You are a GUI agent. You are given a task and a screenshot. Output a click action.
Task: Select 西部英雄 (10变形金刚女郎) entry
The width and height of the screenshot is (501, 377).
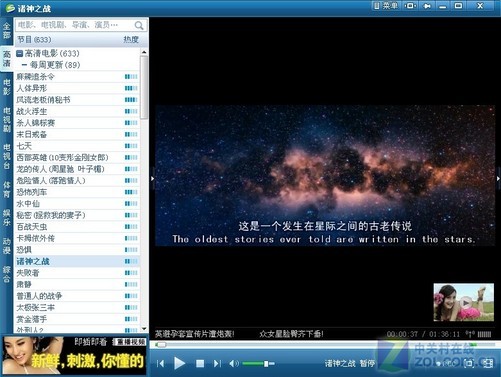point(77,157)
